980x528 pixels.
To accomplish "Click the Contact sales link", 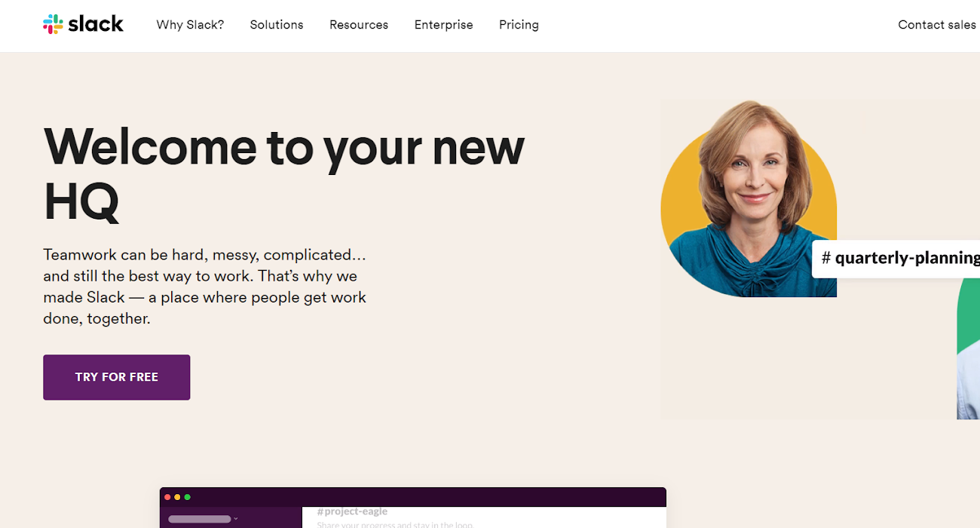I will (936, 25).
